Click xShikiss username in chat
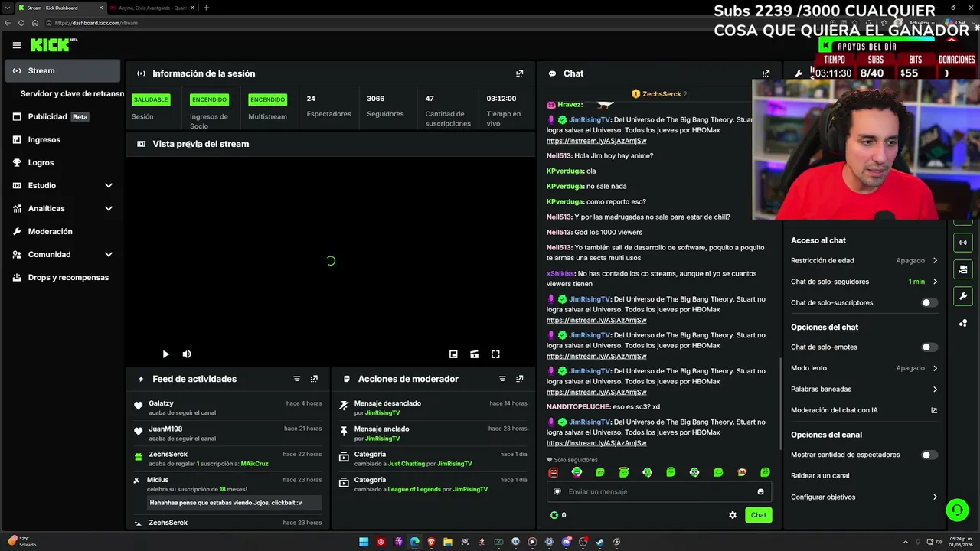The width and height of the screenshot is (980, 551). pos(560,274)
